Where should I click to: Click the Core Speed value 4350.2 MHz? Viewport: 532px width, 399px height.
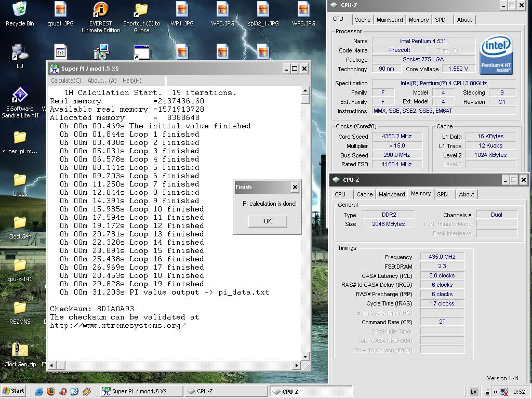click(397, 137)
